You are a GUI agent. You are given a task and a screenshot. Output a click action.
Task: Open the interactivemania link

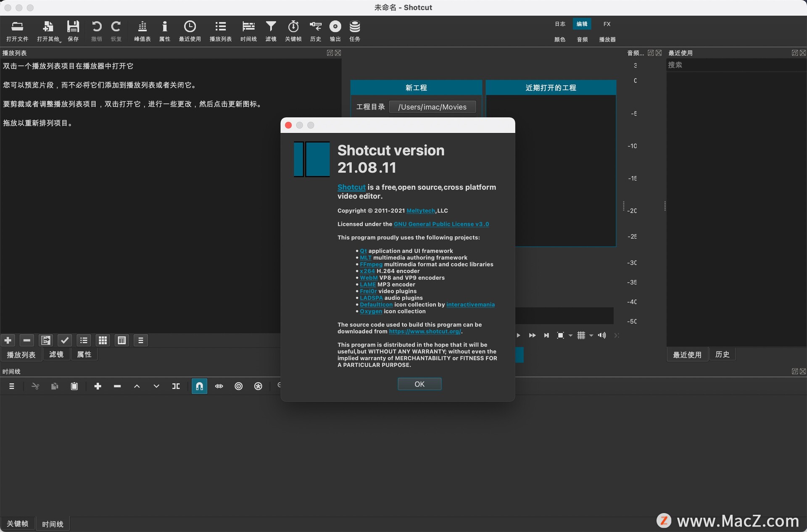click(x=470, y=305)
